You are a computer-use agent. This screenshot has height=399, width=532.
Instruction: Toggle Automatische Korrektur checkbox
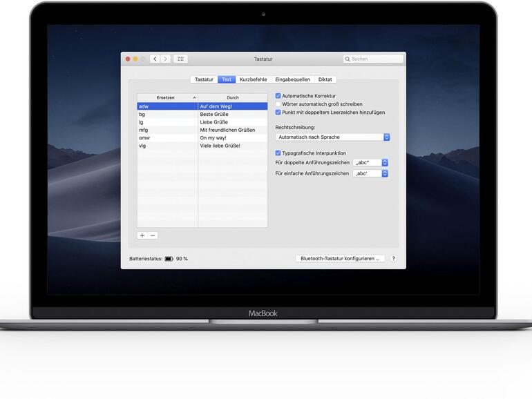pyautogui.click(x=278, y=96)
